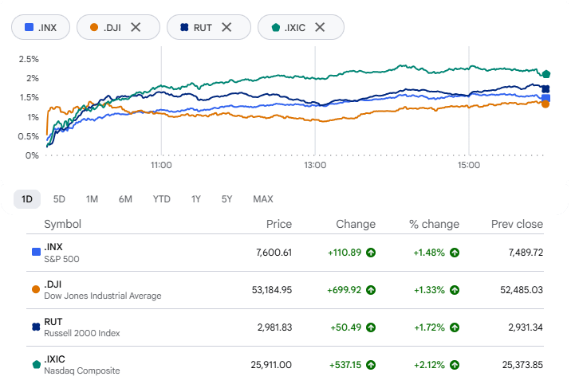The image size is (571, 392).
Task: Show the YTD chart range
Action: click(x=161, y=199)
